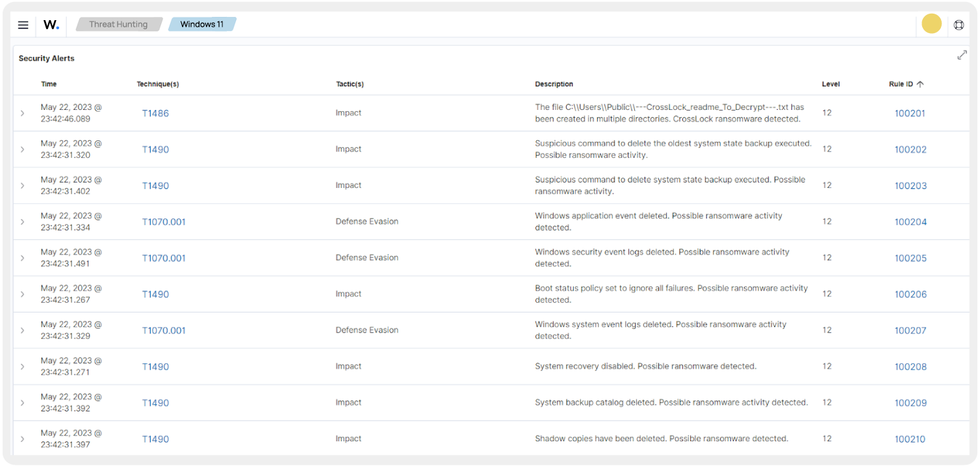Screen dimensions: 980x466
Task: Open rule 100208 link
Action: point(910,366)
